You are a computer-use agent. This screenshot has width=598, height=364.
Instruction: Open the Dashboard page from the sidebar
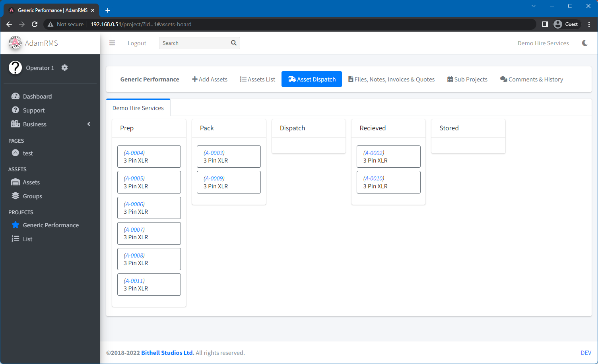[37, 96]
